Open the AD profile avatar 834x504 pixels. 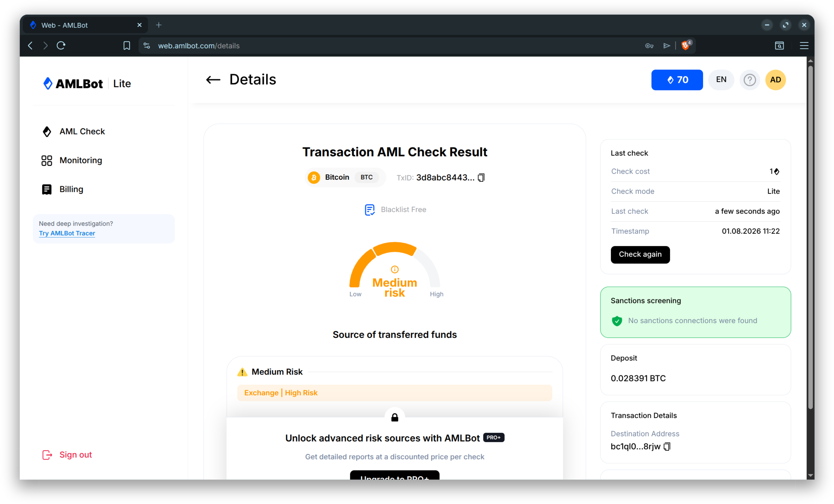775,80
